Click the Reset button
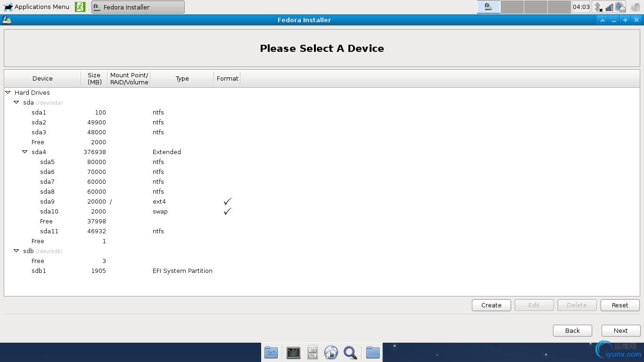This screenshot has height=362, width=644. (x=620, y=305)
